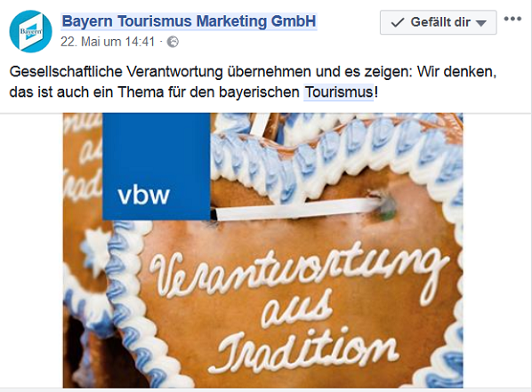Open the three-dot post options menu
Screen dimensions: 532x392
tap(512, 19)
